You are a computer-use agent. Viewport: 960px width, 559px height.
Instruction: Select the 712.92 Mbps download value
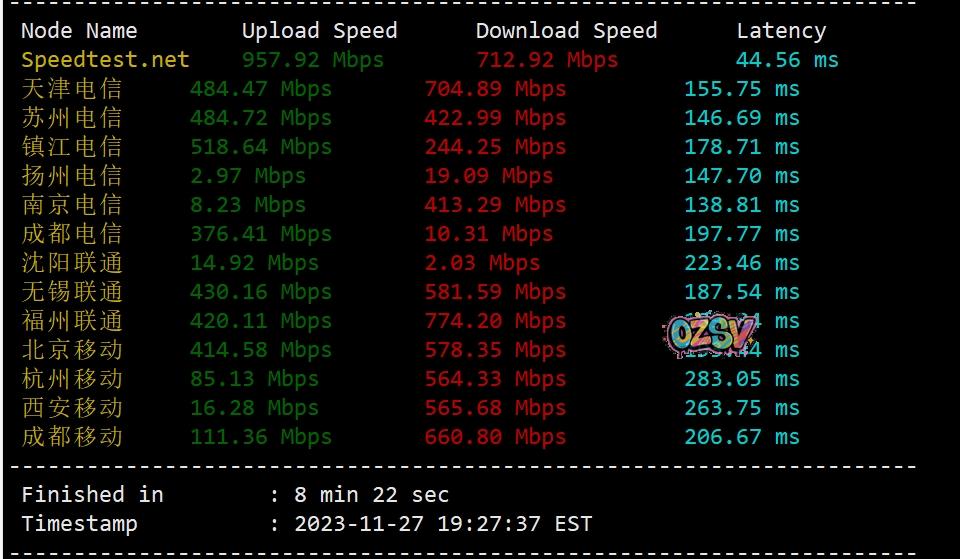tap(547, 60)
